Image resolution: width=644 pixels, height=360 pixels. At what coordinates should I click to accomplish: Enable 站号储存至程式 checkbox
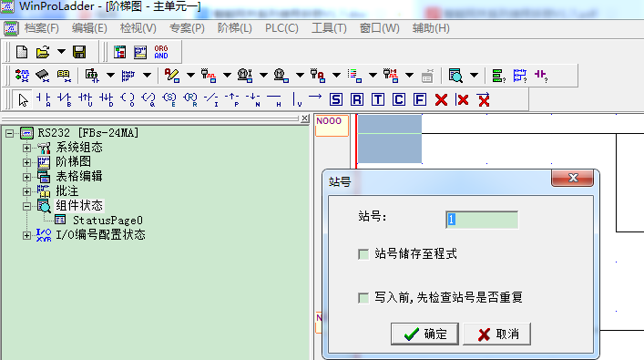[363, 254]
